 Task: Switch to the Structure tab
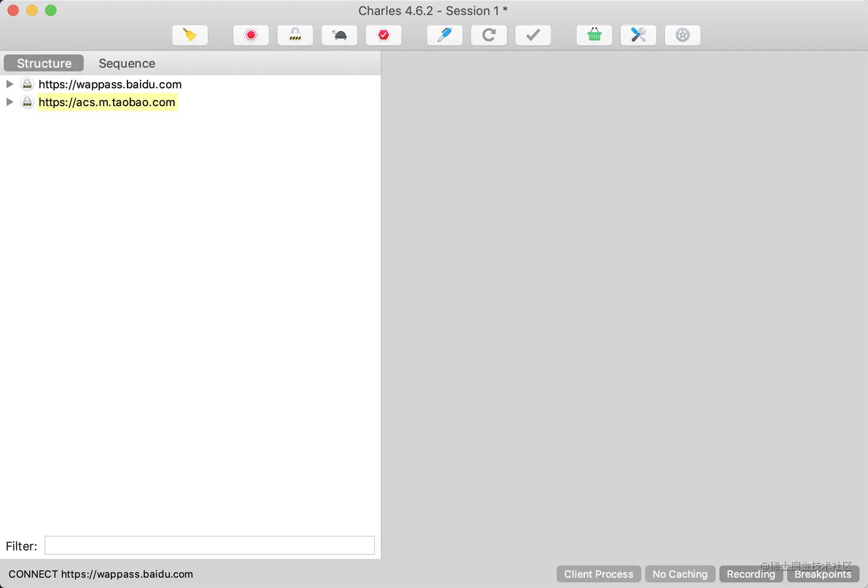click(44, 63)
